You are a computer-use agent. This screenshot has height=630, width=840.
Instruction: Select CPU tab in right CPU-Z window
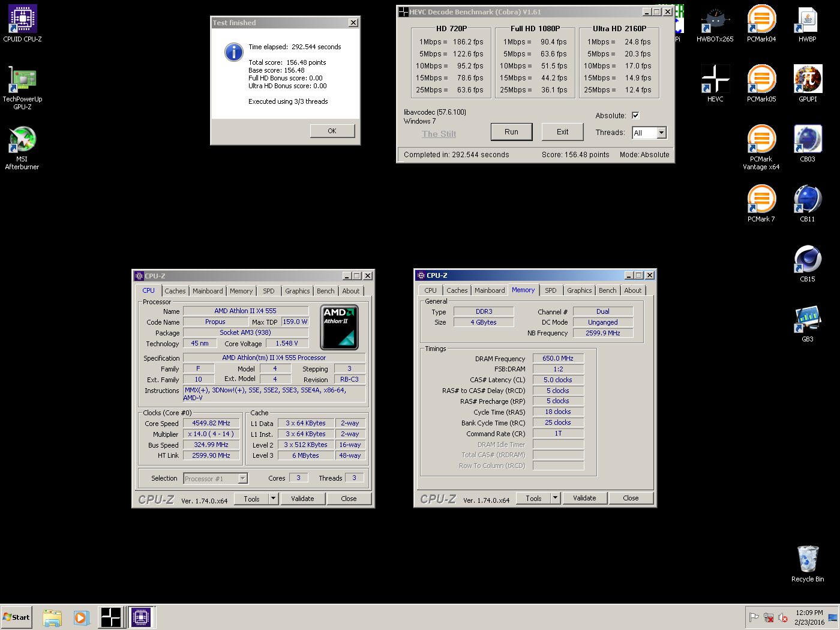click(x=431, y=290)
